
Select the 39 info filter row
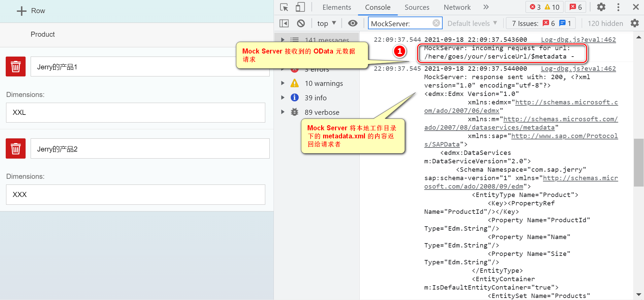click(x=317, y=98)
